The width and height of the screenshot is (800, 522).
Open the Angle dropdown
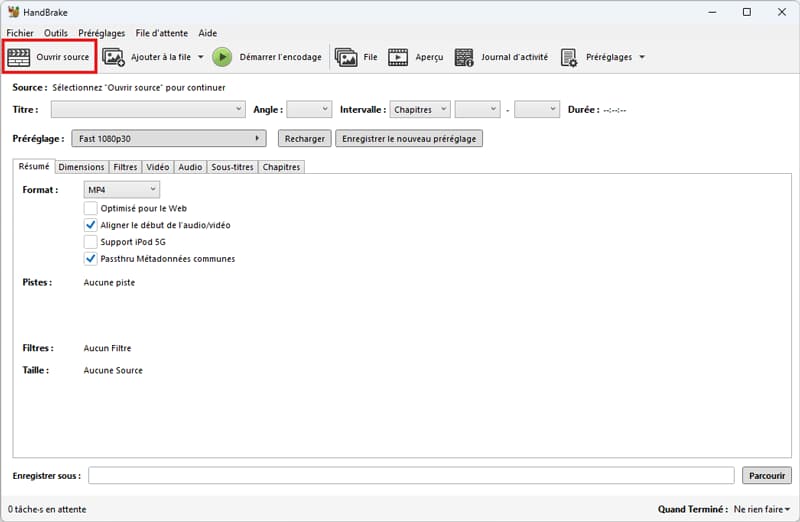[309, 109]
